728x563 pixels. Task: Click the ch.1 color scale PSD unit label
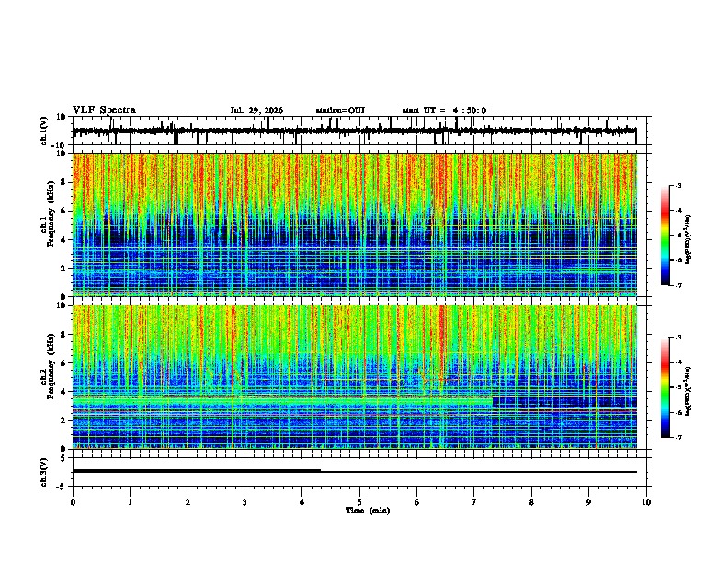coord(688,240)
